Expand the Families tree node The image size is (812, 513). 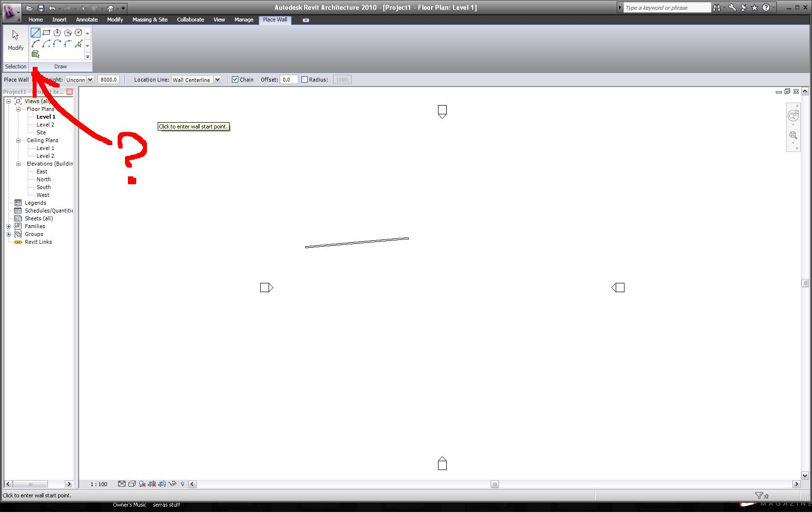(x=9, y=226)
